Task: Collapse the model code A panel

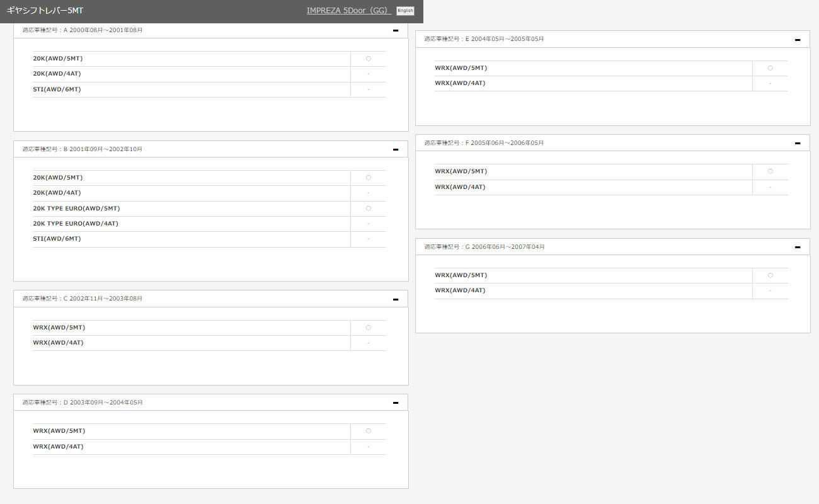Action: coord(395,30)
